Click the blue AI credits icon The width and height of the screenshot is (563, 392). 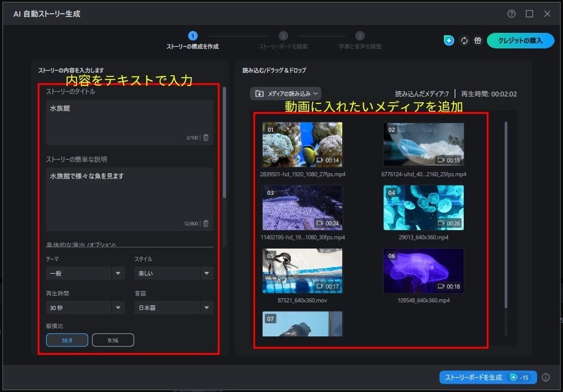pos(449,41)
